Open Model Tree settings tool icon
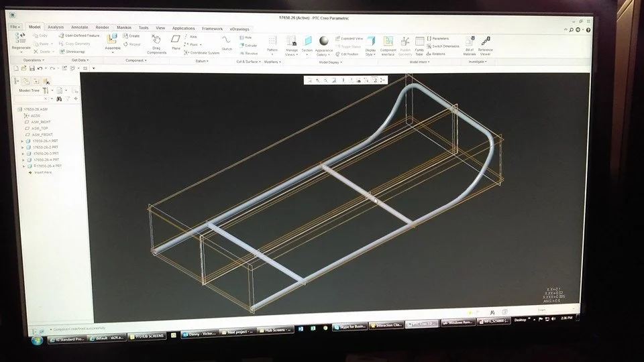Image resolution: width=644 pixels, height=362 pixels. [x=45, y=90]
